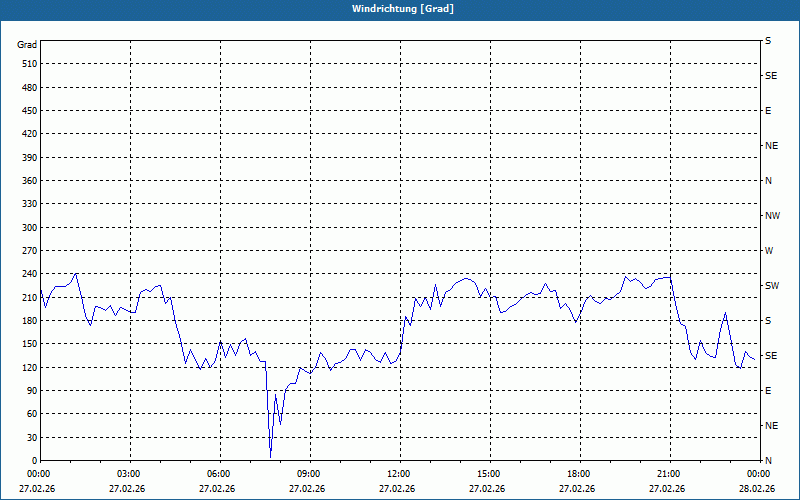
Task: Click the NW compass label on right axis
Action: pyautogui.click(x=772, y=216)
